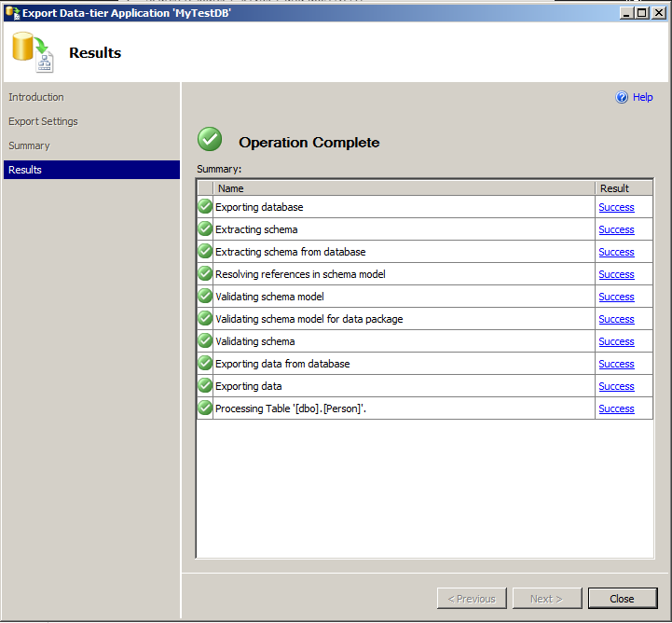Click status icon for Processing Table row
This screenshot has height=623, width=672.
point(205,408)
